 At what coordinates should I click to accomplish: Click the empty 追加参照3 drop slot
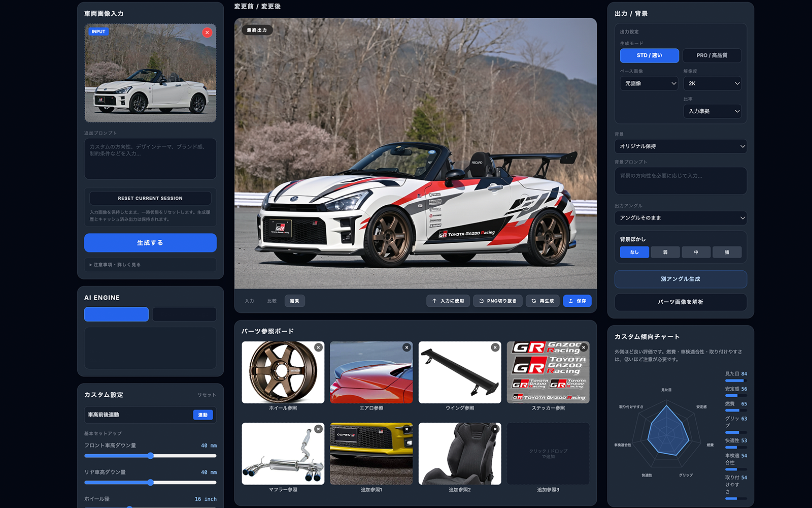click(548, 454)
